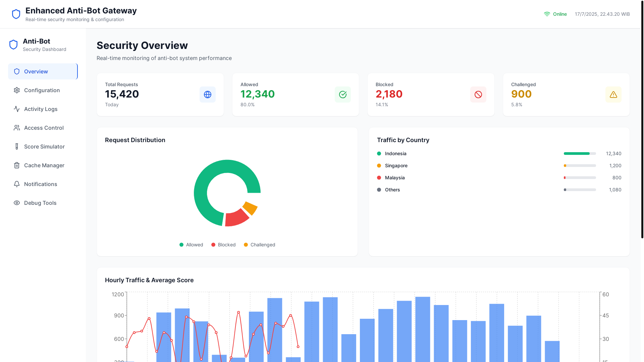This screenshot has height=362, width=644.
Task: Open Cache Manager
Action: pos(43,165)
